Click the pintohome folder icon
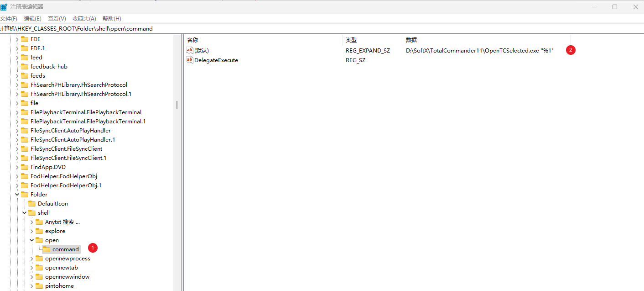 tap(39, 286)
